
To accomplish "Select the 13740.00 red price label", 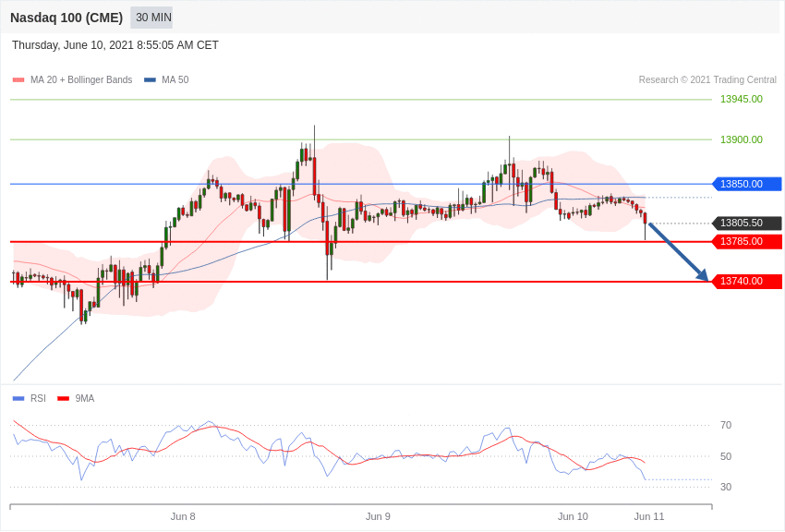I will pos(746,281).
